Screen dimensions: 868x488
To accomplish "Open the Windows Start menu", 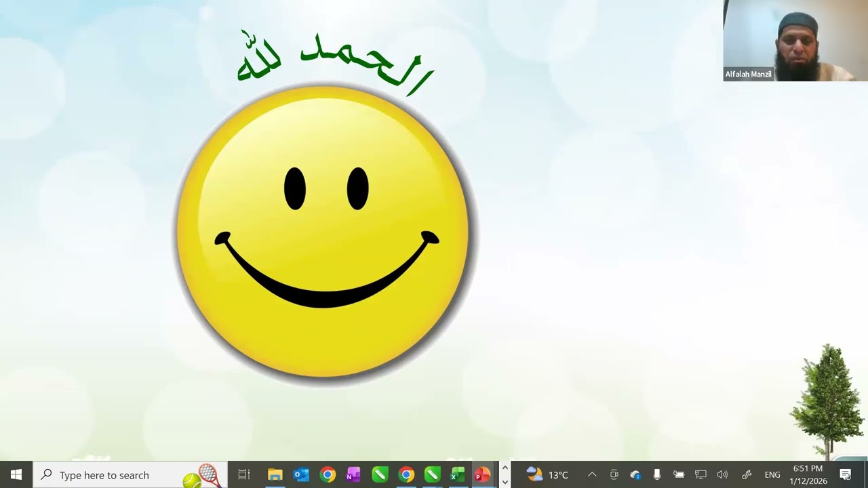I will 16,474.
